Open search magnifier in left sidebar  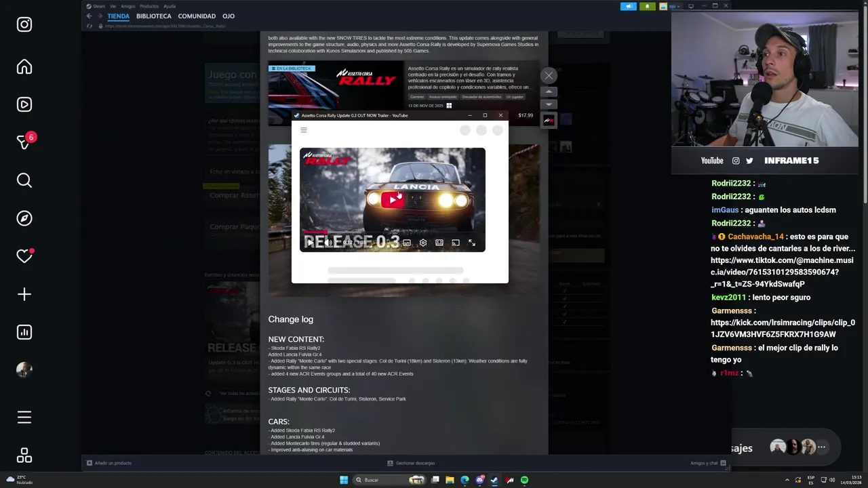(24, 180)
